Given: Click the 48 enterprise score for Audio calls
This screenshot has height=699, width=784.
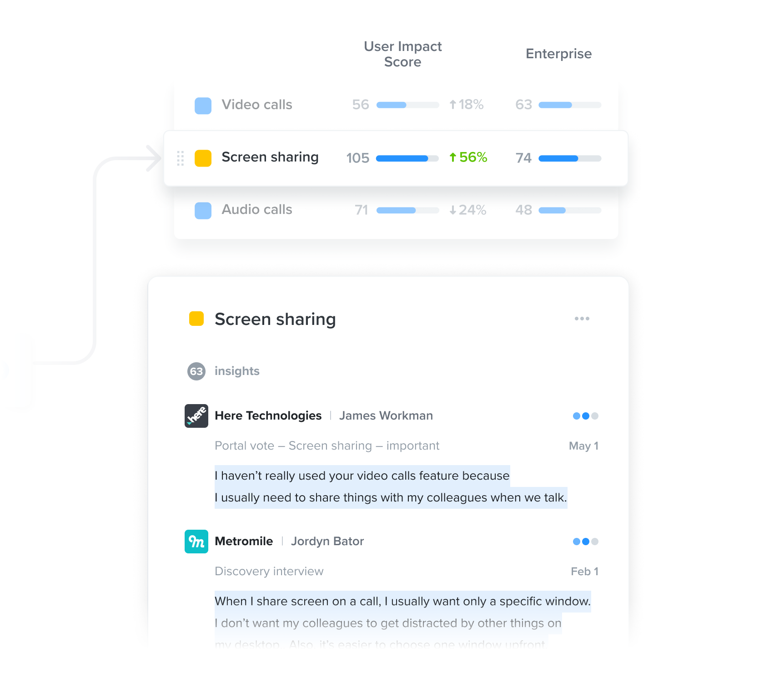Looking at the screenshot, I should (523, 210).
